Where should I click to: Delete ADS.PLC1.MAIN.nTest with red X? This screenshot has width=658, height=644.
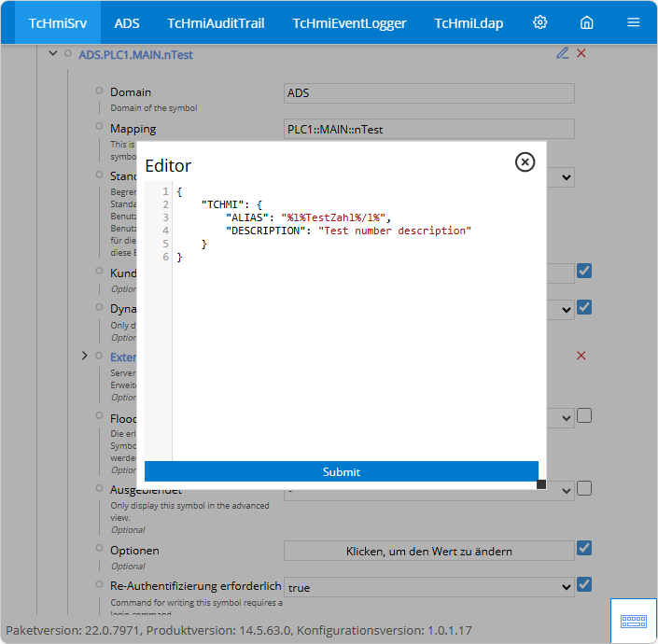coord(581,53)
